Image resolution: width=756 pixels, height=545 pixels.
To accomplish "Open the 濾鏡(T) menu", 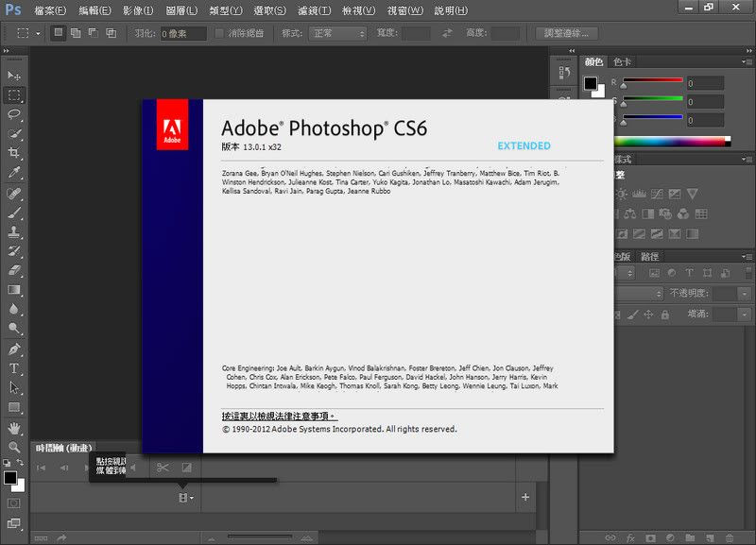I will pos(315,10).
